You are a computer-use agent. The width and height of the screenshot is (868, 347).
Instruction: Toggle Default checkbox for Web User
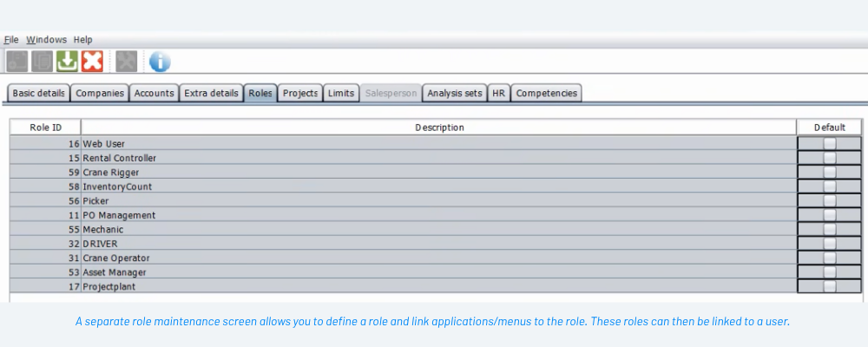pyautogui.click(x=830, y=144)
